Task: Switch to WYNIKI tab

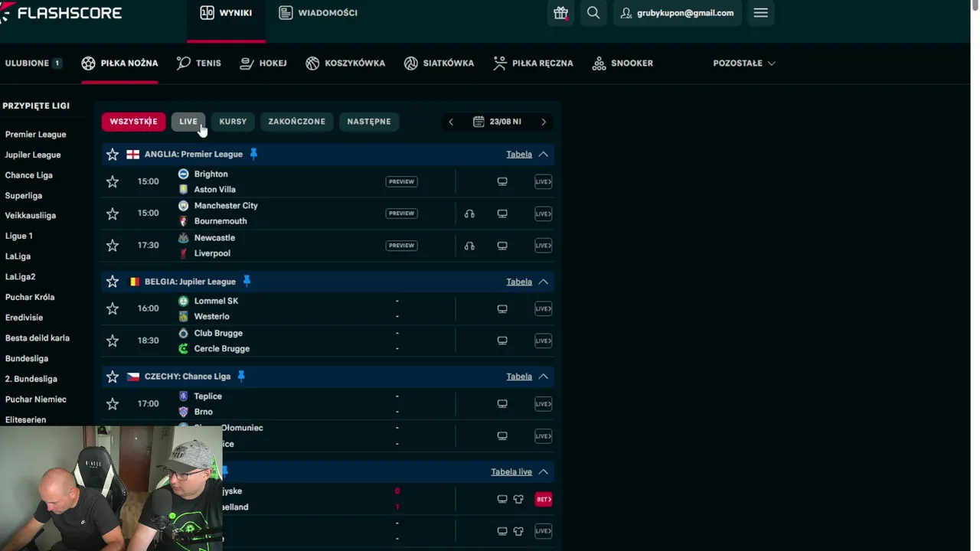Action: [x=226, y=13]
